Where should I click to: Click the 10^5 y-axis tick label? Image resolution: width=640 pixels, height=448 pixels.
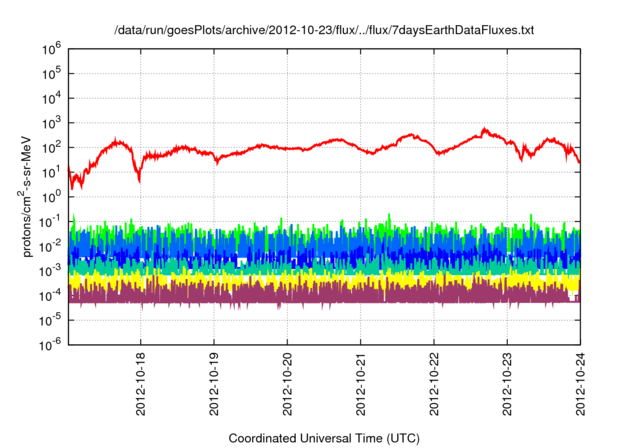(51, 73)
